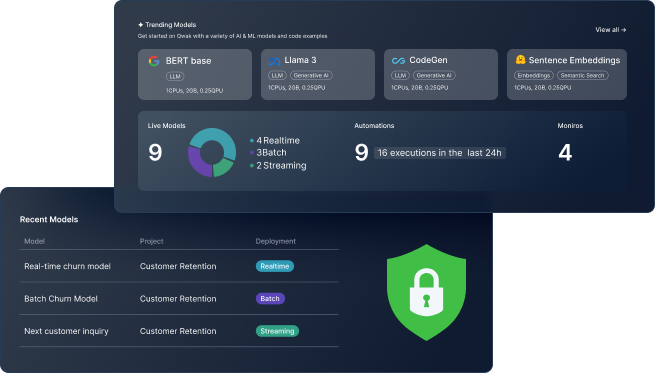Click the sparkle icon beside Trending Models
The height and width of the screenshot is (373, 655).
pyautogui.click(x=140, y=25)
